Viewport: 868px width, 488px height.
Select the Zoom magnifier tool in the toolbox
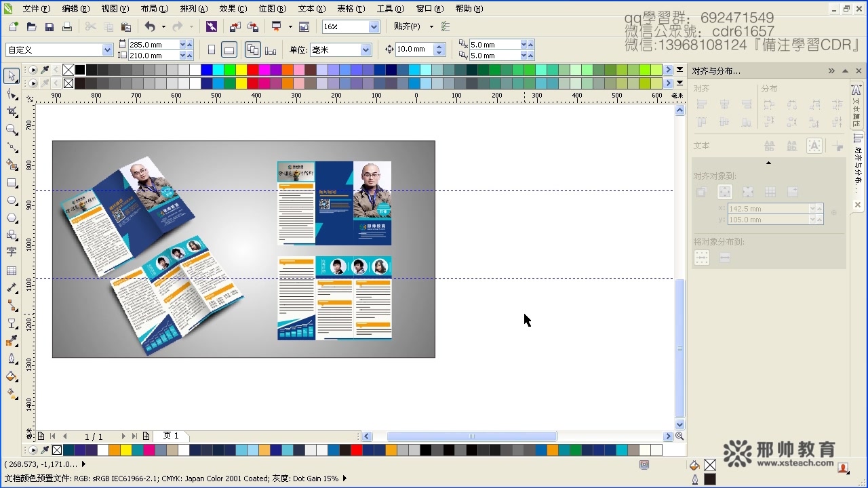12,129
